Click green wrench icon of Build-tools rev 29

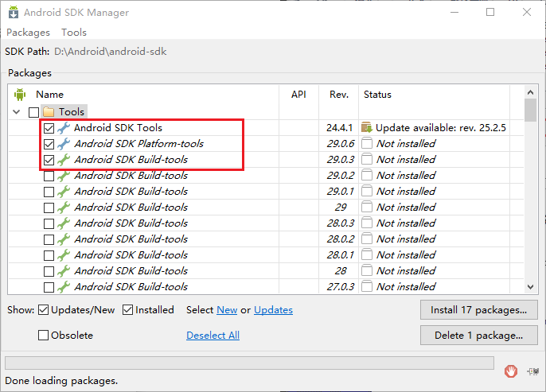[x=64, y=208]
